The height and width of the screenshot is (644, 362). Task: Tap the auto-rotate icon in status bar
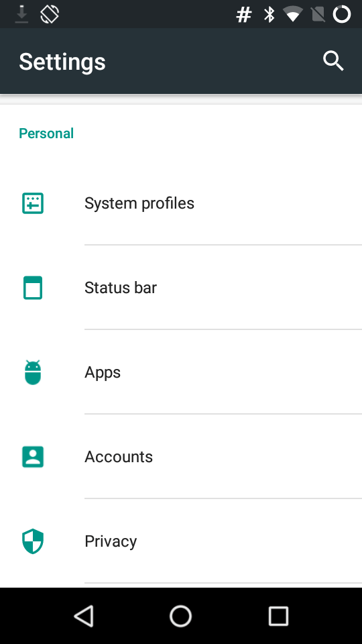tap(50, 14)
